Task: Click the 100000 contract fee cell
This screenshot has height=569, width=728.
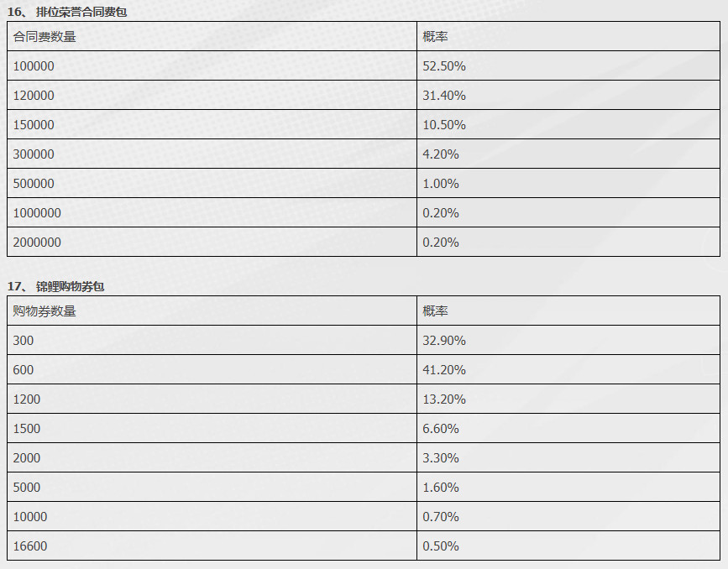Action: coord(212,65)
